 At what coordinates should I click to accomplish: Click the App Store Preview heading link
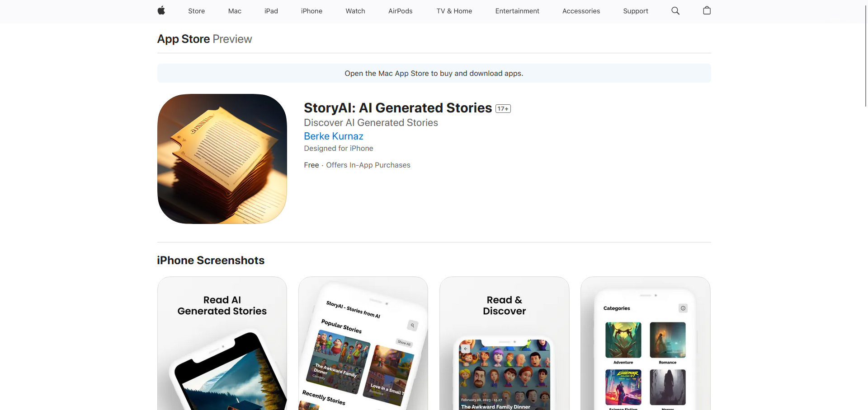coord(204,39)
